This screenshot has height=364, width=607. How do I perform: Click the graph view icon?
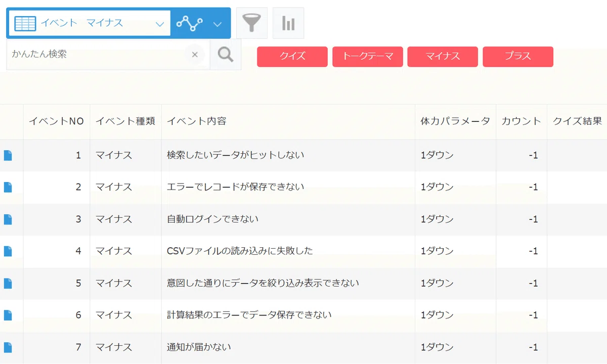(x=189, y=23)
